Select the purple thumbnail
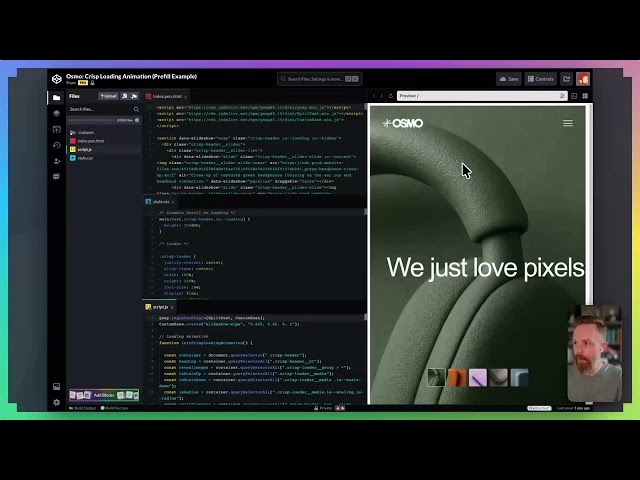This screenshot has height=480, width=640. click(x=478, y=378)
